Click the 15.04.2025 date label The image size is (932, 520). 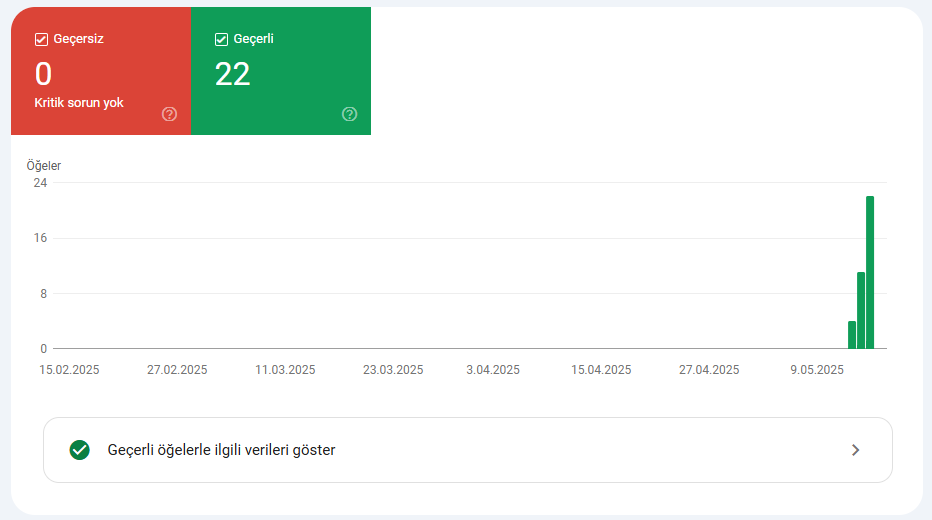[601, 370]
